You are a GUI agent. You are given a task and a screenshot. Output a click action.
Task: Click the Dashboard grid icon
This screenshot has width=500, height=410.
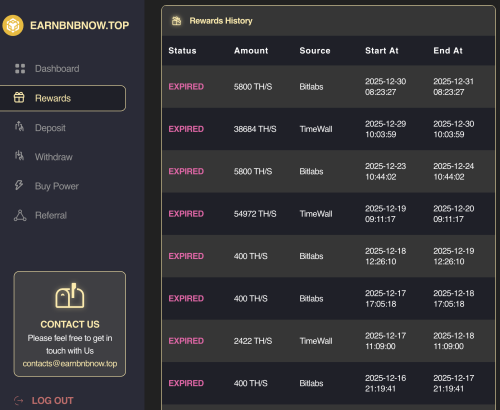coord(20,69)
